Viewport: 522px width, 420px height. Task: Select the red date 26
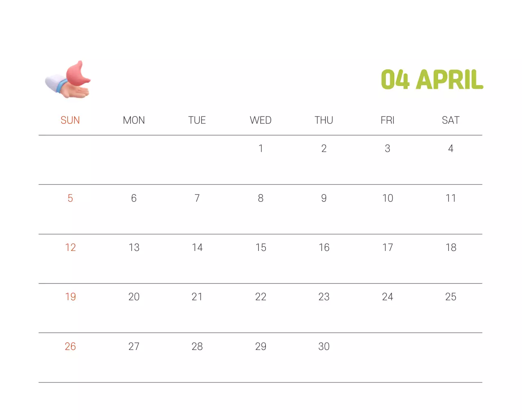pyautogui.click(x=70, y=347)
